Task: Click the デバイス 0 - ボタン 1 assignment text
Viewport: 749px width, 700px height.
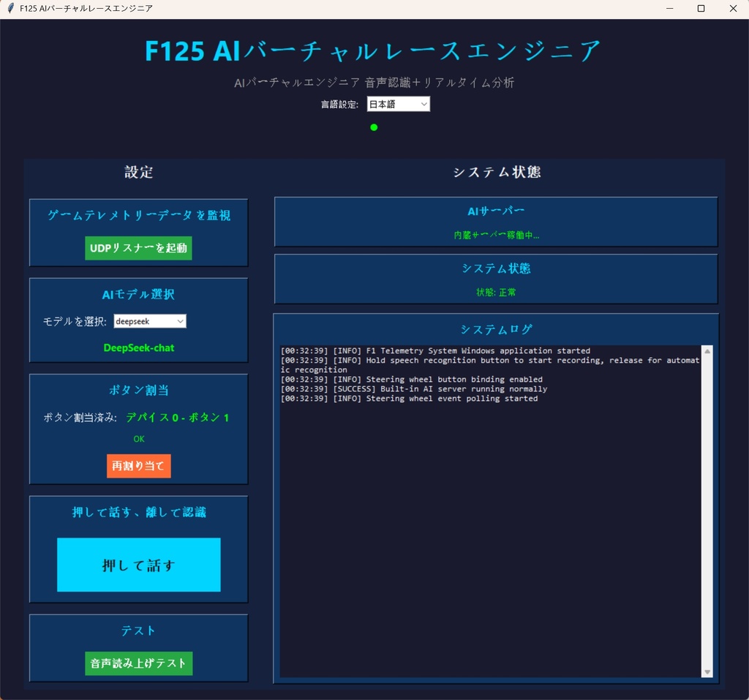Action: pyautogui.click(x=177, y=418)
